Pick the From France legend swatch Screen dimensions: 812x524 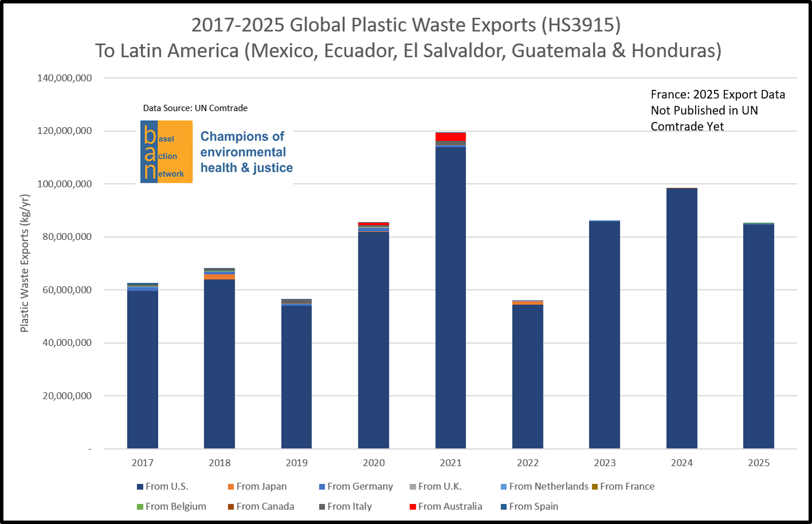coord(595,487)
